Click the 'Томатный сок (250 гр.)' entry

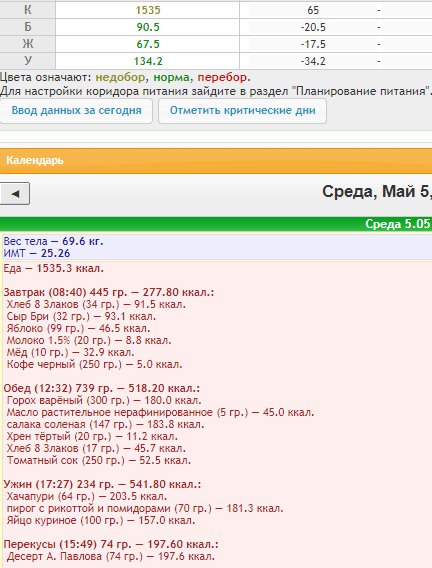coord(98,460)
